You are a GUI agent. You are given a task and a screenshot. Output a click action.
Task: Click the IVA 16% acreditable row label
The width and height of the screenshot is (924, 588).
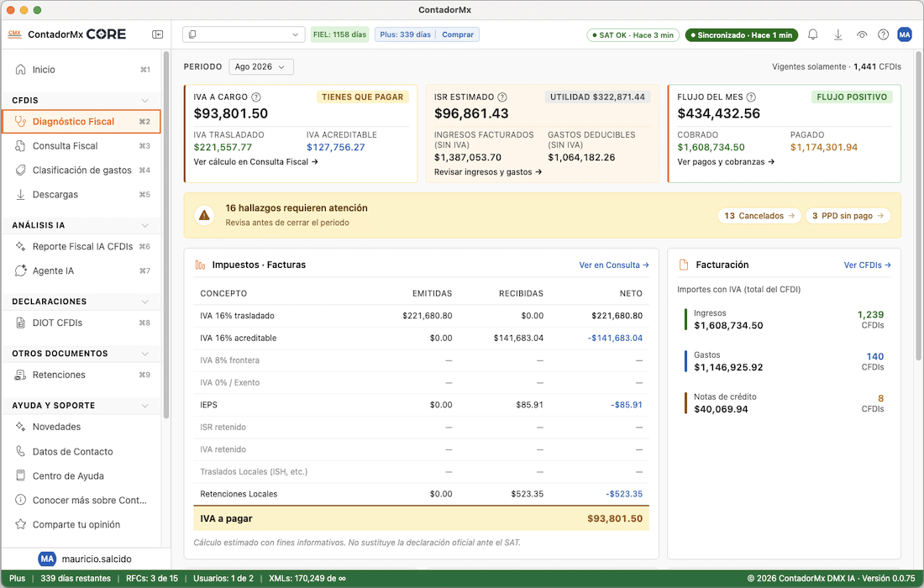(x=238, y=339)
